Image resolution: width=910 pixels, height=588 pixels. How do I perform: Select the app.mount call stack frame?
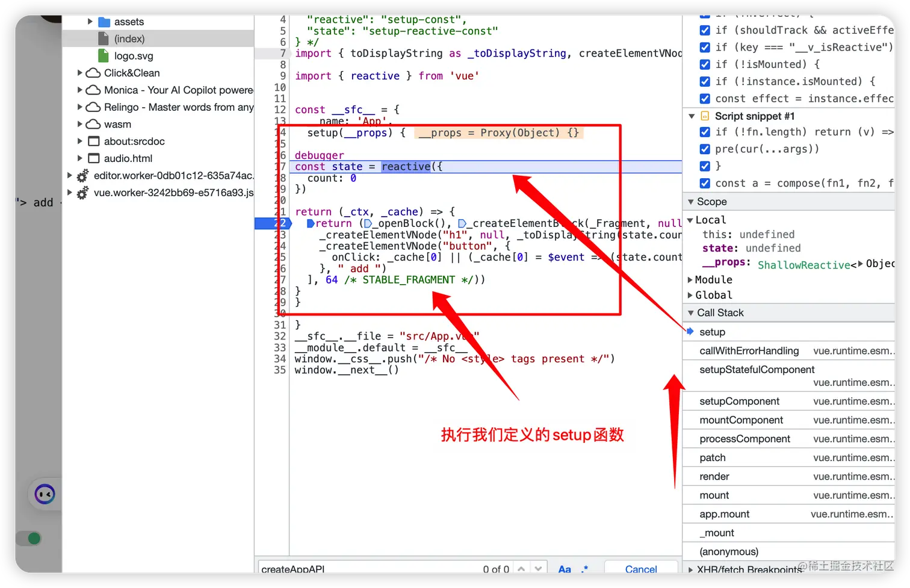[x=789, y=514]
